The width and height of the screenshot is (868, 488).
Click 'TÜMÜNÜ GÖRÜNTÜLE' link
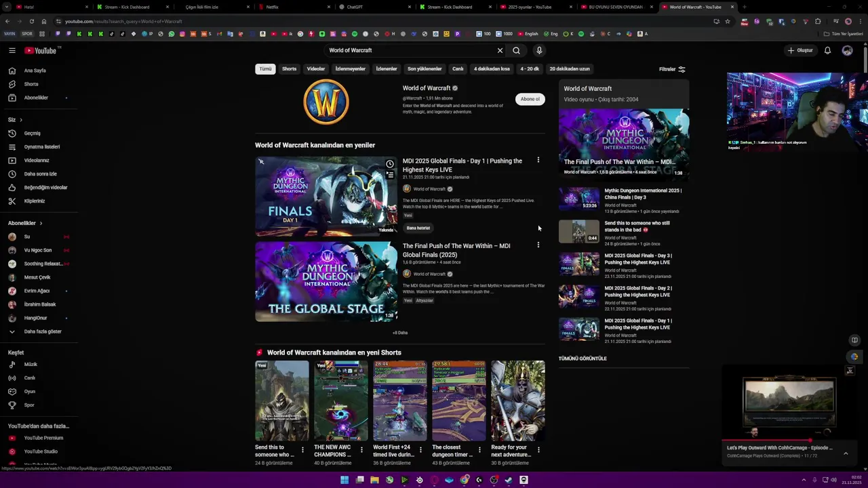pyautogui.click(x=583, y=359)
